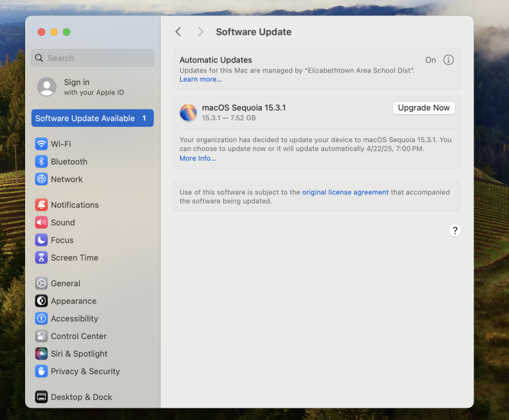Go forward with the right chevron
Screen dimensions: 509x420
click(x=201, y=32)
